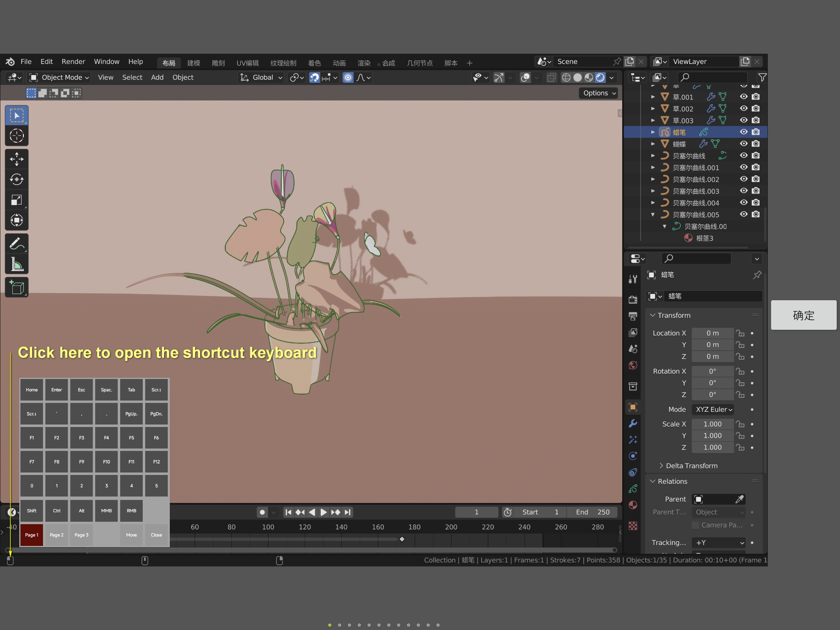Lock Location X with padlock icon
This screenshot has width=840, height=630.
(x=740, y=333)
